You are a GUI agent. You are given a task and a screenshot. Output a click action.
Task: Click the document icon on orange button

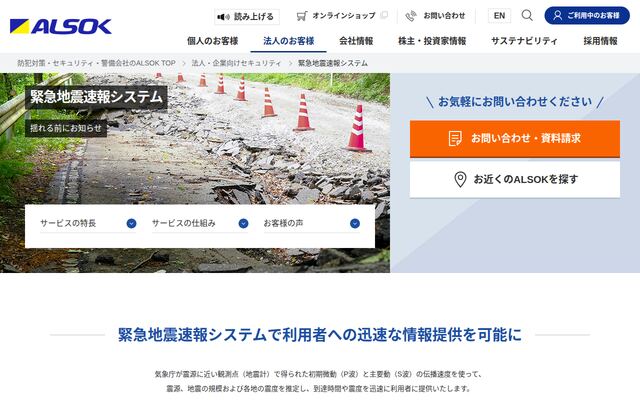455,138
